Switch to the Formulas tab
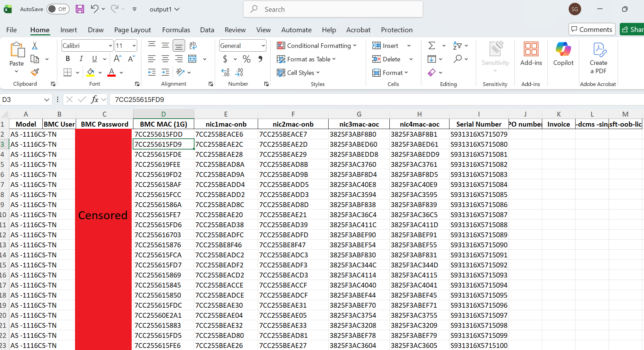 pyautogui.click(x=176, y=30)
